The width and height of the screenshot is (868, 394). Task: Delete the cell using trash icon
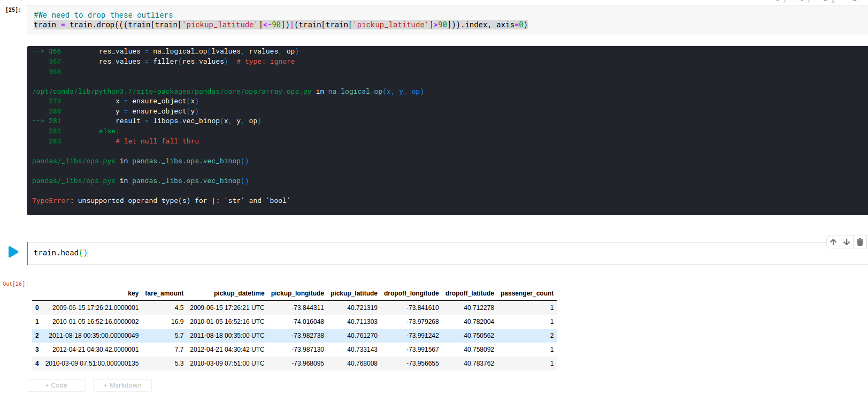[x=860, y=242]
